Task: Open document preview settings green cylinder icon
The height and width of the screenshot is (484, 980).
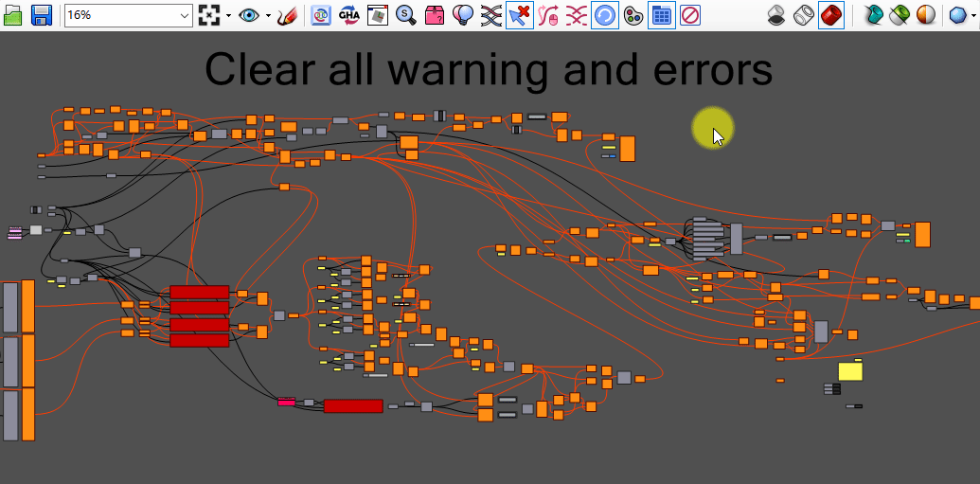Action: (x=900, y=15)
